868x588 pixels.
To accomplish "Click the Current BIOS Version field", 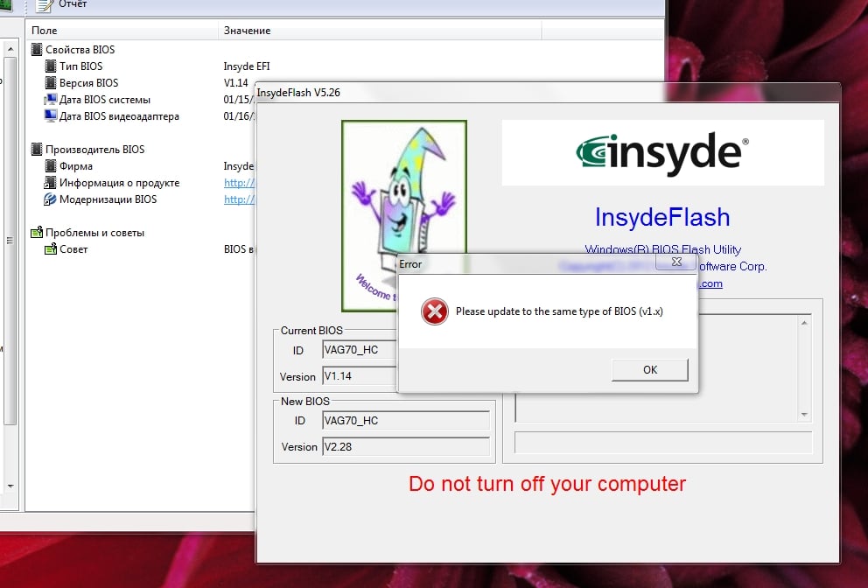I will (x=360, y=376).
